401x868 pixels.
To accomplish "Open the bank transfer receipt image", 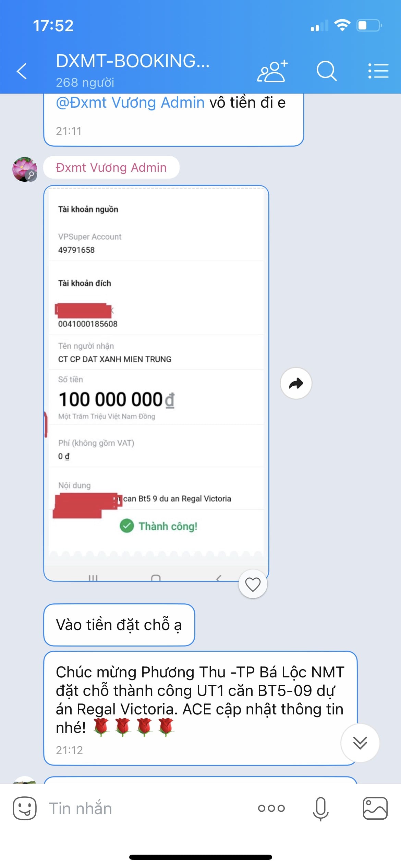I will pyautogui.click(x=156, y=383).
